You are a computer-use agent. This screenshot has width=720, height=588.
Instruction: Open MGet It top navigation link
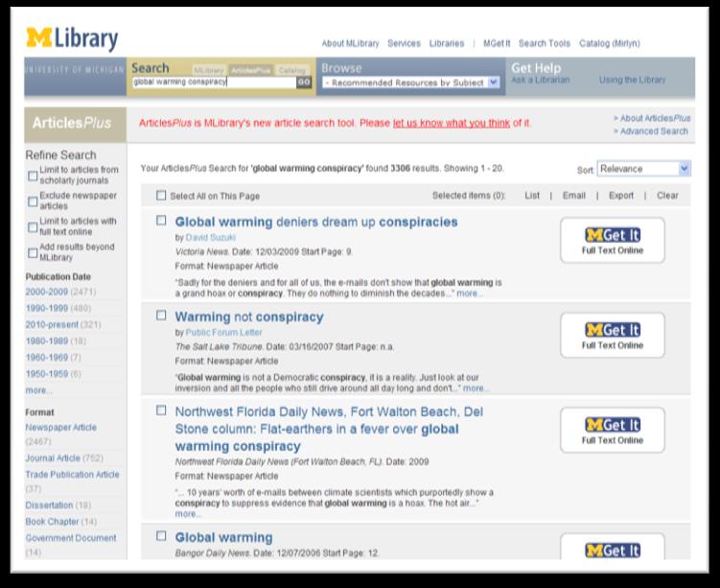click(497, 43)
